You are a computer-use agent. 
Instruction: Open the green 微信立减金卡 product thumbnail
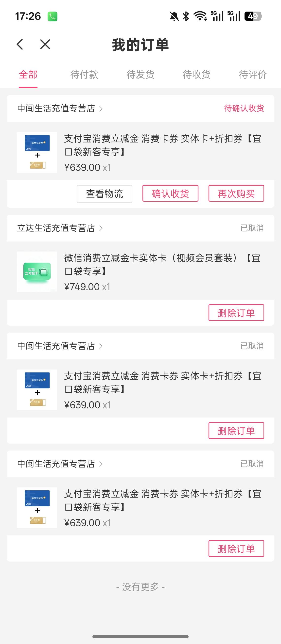37,272
